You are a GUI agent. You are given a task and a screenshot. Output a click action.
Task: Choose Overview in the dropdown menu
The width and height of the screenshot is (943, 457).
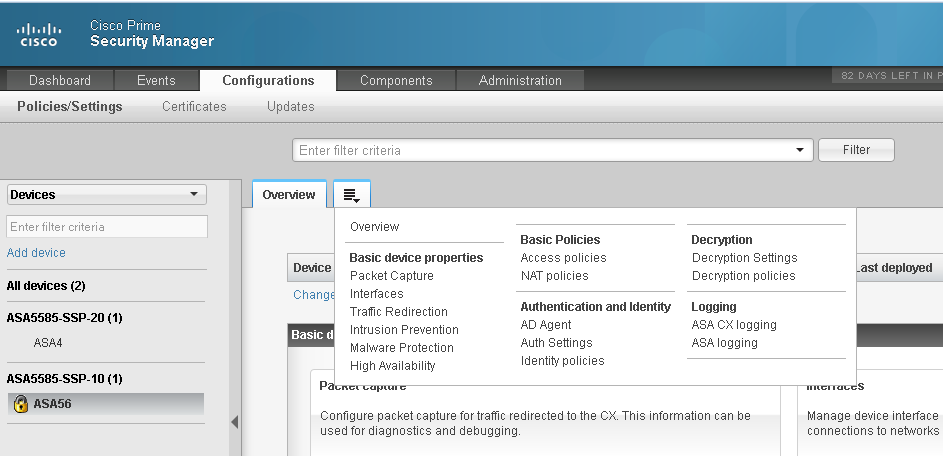pos(374,227)
